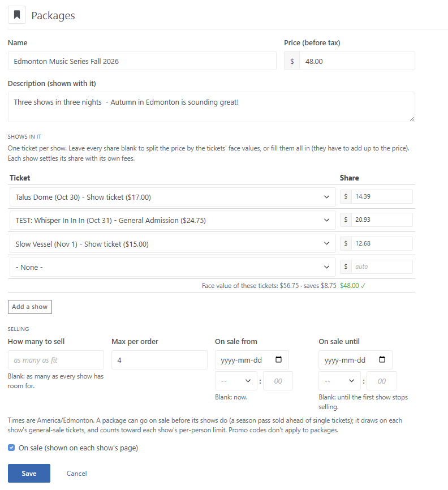Open the Slow Vessel ticket dropdown

(x=173, y=243)
